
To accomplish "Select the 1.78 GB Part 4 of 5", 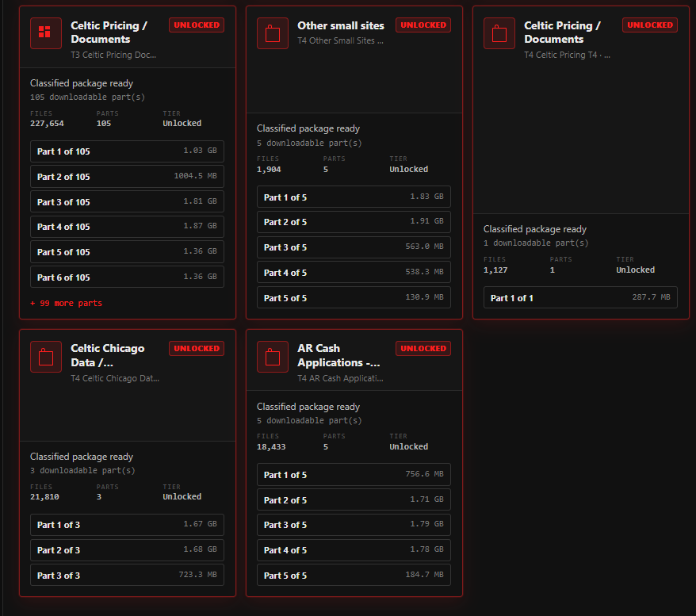I will pos(354,550).
